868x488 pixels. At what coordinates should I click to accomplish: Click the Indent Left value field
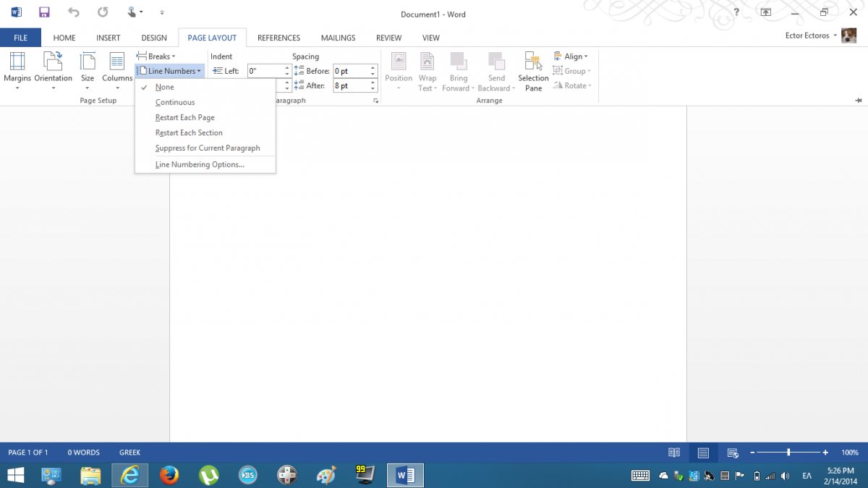pos(265,71)
